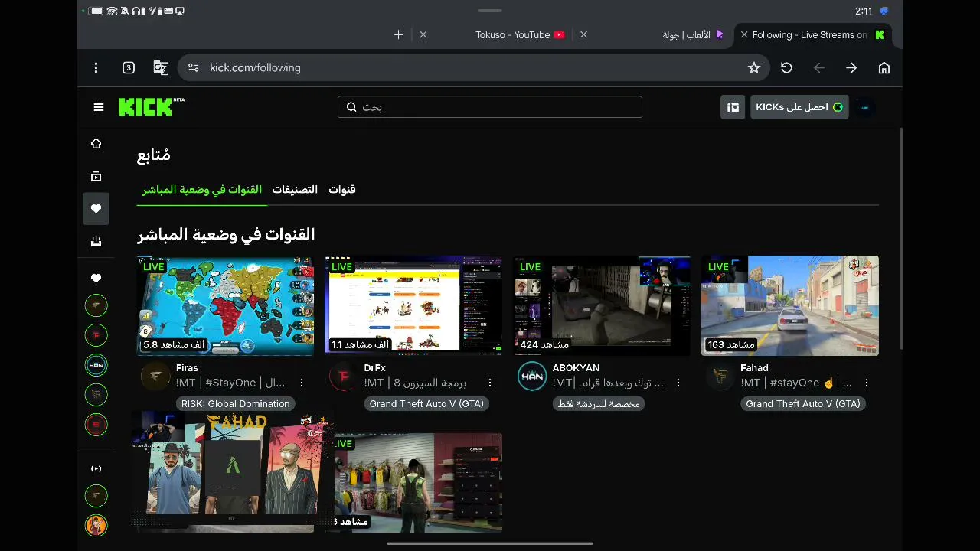Click the ABOKYAN HAN avatar in stream card
This screenshot has width=980, height=551.
tap(532, 377)
